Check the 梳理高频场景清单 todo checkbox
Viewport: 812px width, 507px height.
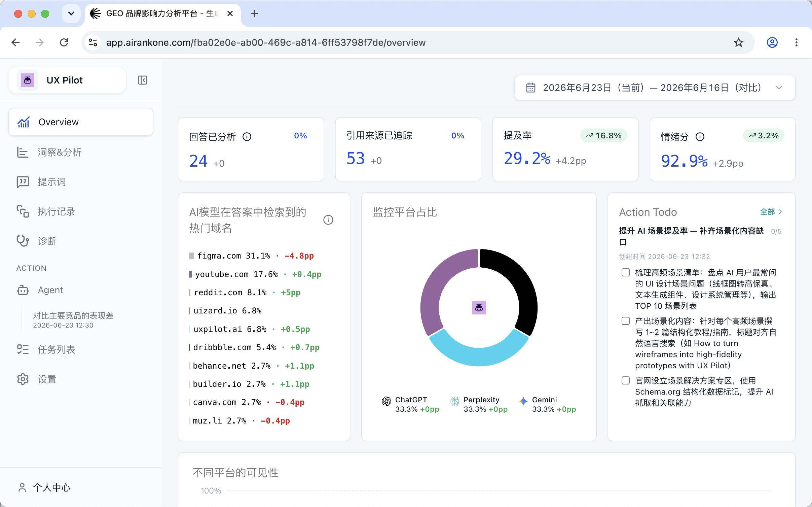[625, 272]
